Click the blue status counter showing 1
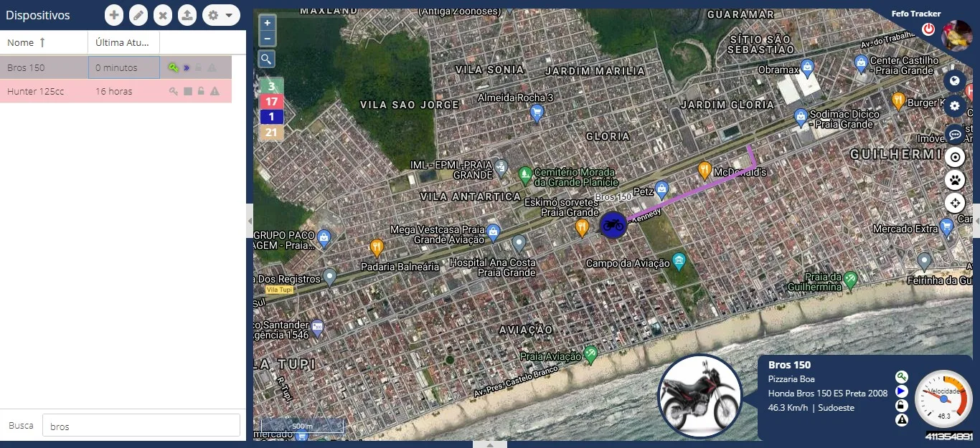The width and height of the screenshot is (980, 448). pos(271,116)
